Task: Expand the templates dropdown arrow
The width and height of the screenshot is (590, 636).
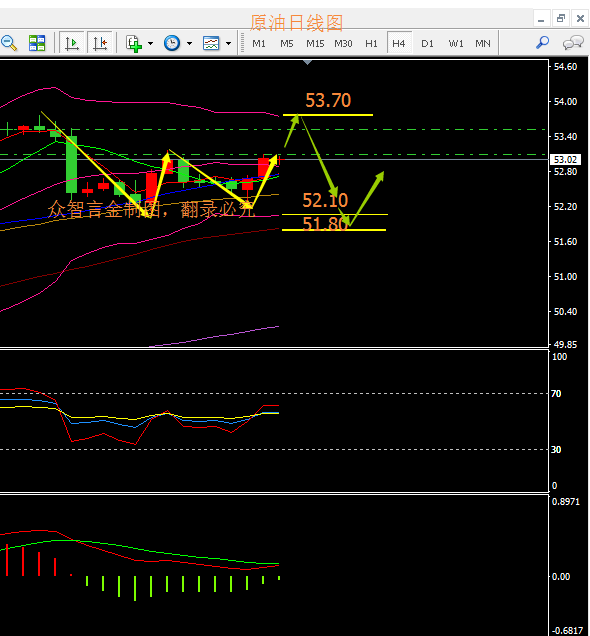Action: click(x=228, y=43)
